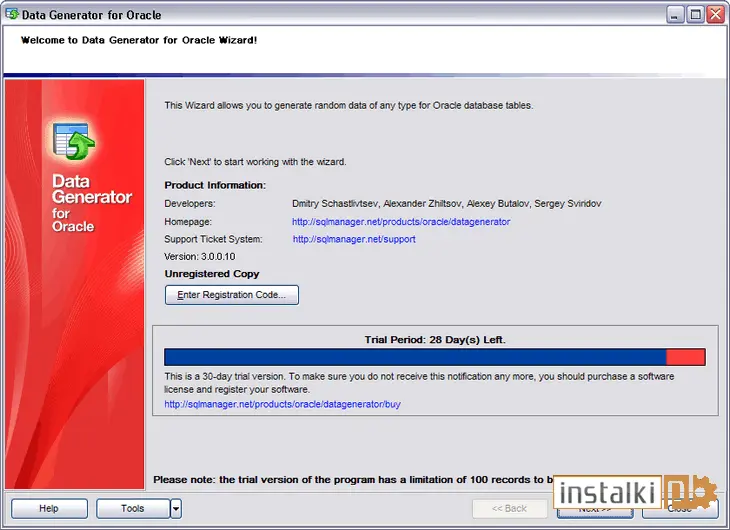Click "Click 'Next' to start working" text

pyautogui.click(x=255, y=162)
